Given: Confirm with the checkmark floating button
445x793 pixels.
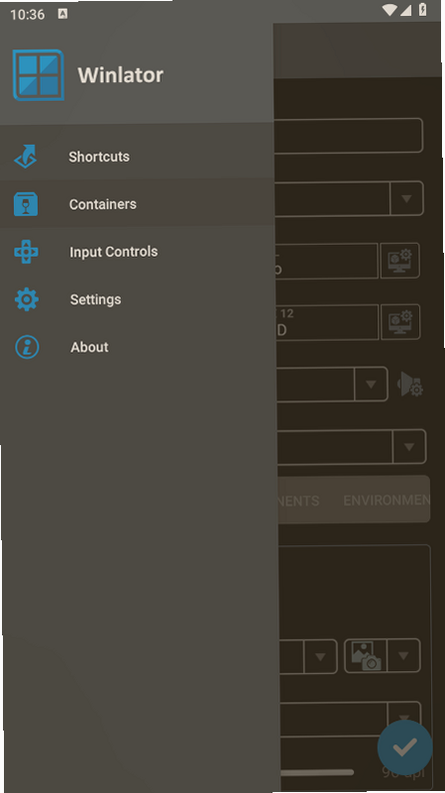Looking at the screenshot, I should pos(405,747).
